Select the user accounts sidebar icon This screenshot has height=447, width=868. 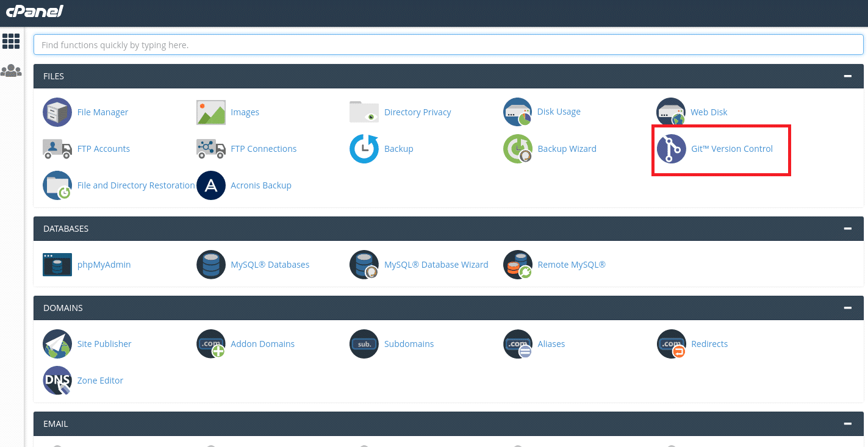[11, 70]
